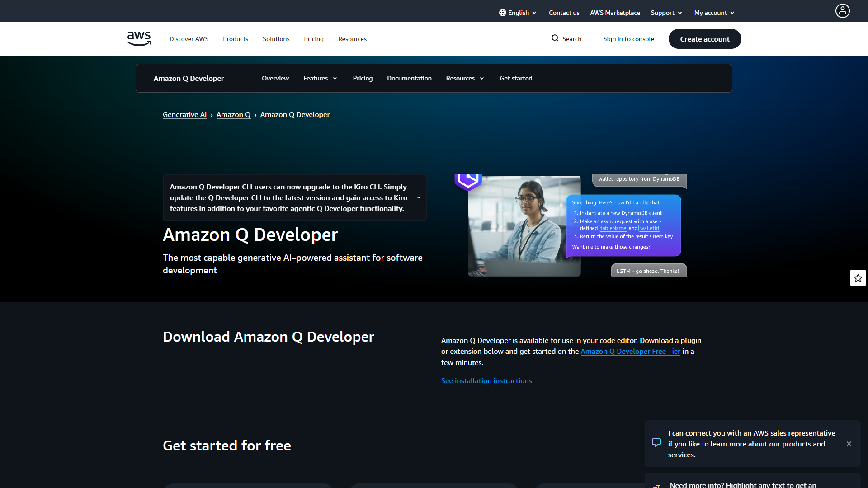Click the globe icon next to English
The height and width of the screenshot is (488, 868).
[x=502, y=13]
